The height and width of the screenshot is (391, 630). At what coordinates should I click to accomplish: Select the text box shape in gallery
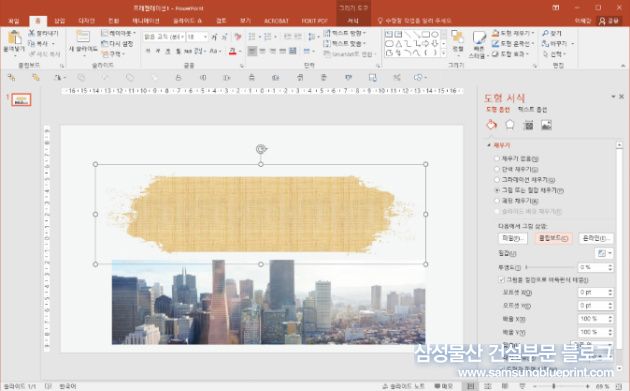389,35
